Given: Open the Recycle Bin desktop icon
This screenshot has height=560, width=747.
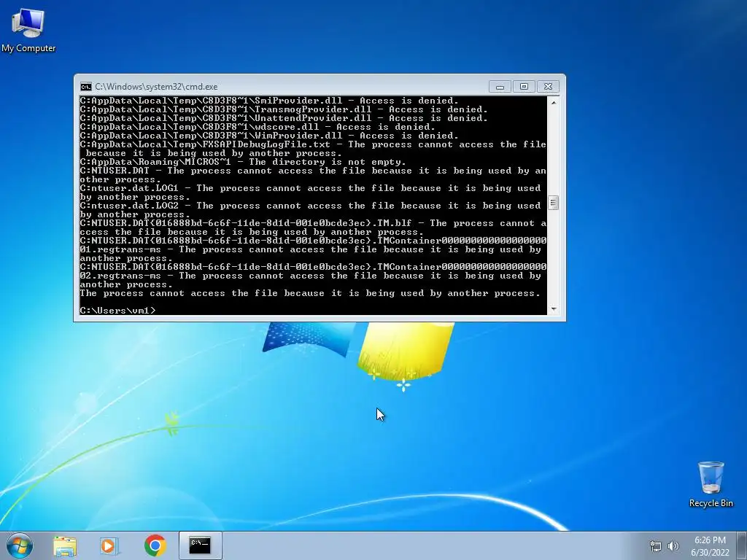Looking at the screenshot, I should pyautogui.click(x=711, y=484).
